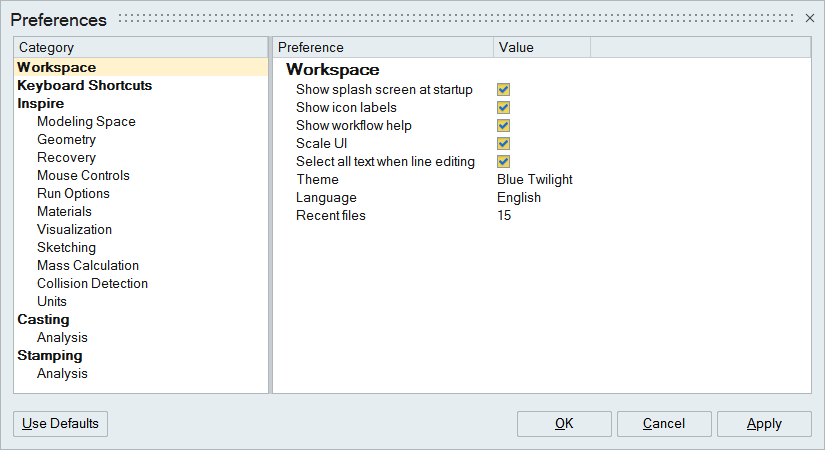The width and height of the screenshot is (825, 450).
Task: Select Keyboard Shortcuts category
Action: tap(85, 85)
